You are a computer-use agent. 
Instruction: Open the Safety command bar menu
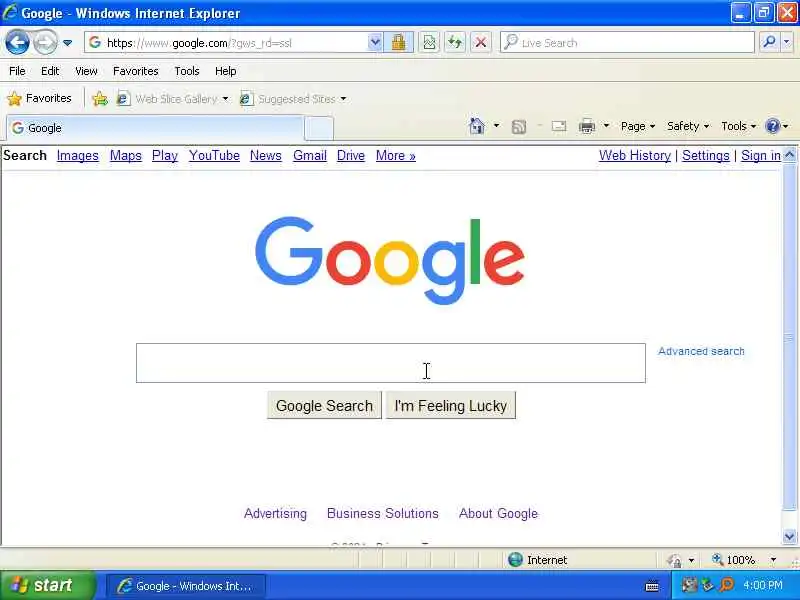[688, 126]
